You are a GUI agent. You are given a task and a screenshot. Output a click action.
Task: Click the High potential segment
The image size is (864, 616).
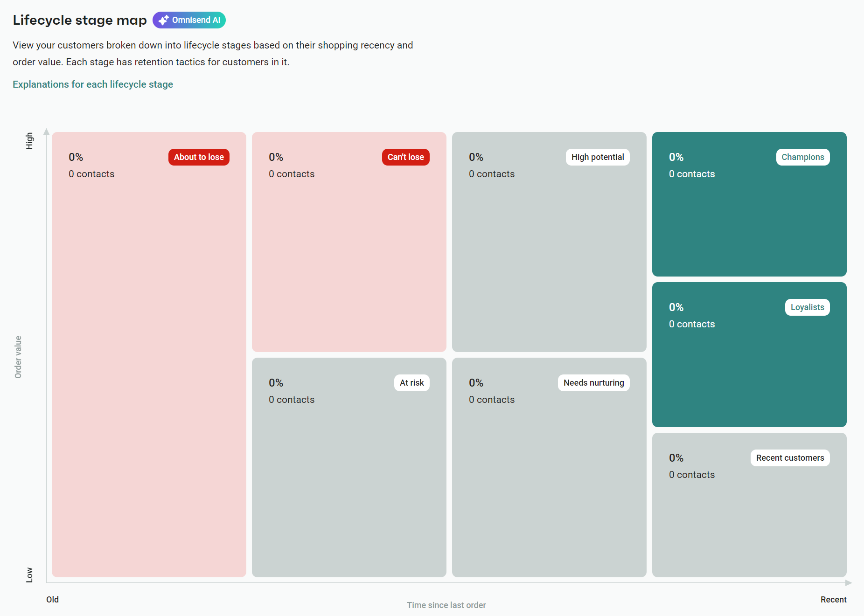tap(549, 256)
